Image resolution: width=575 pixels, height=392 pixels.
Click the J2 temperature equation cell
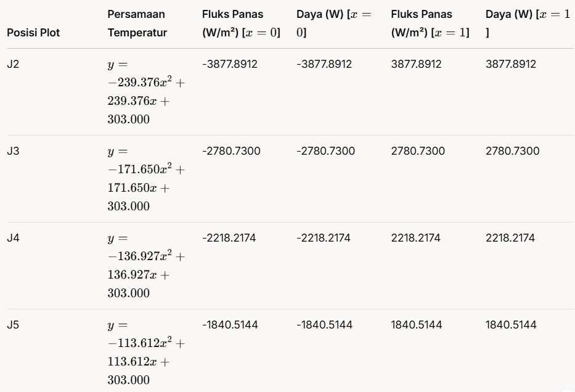click(x=145, y=92)
